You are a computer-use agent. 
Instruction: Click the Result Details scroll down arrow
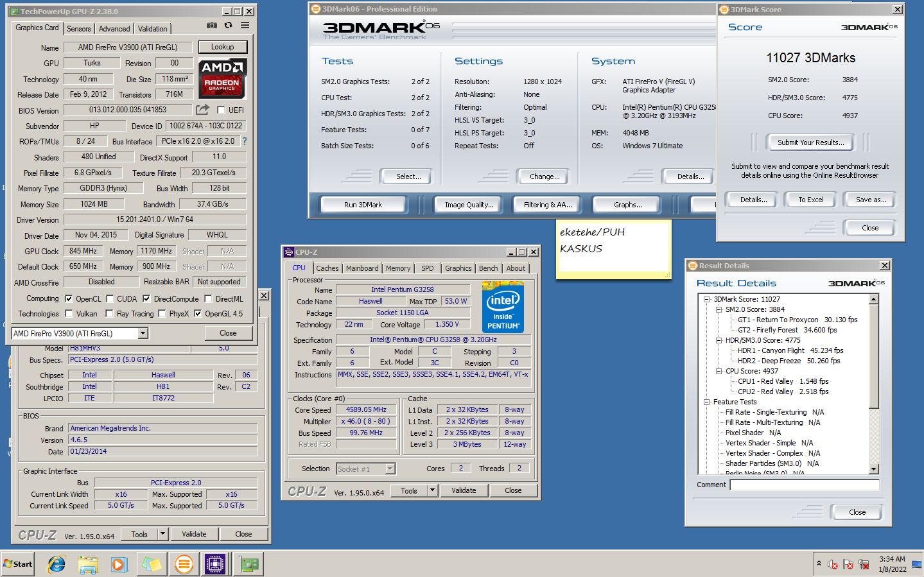(873, 469)
